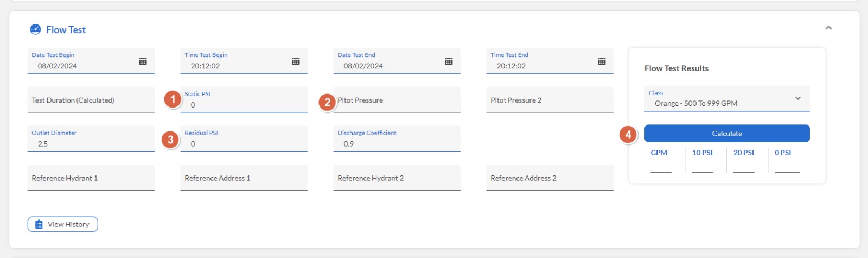Screen dimensions: 868x258
Task: Open time picker icon for Time Test End
Action: pos(602,61)
